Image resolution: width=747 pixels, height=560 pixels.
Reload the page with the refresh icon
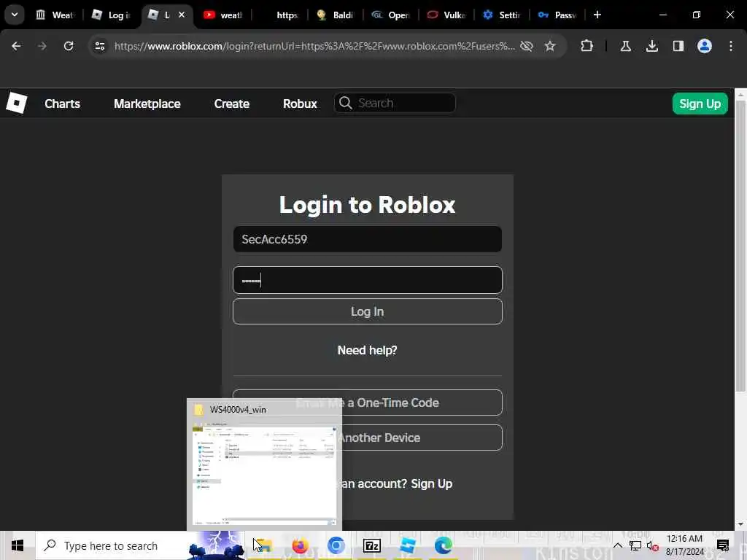(69, 46)
